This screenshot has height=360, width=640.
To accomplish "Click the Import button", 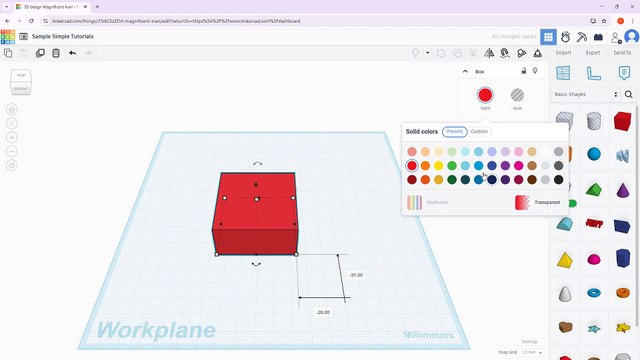I will point(563,53).
